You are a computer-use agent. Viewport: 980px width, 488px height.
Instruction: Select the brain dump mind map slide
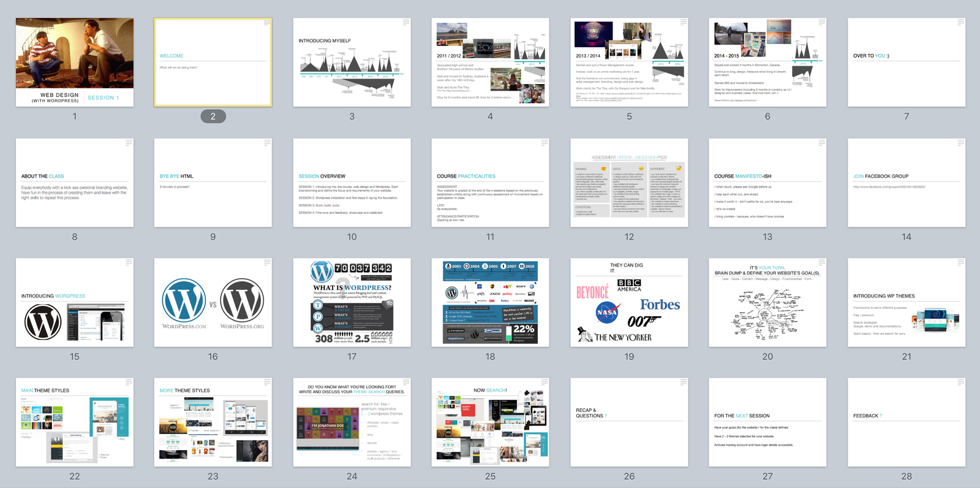[767, 302]
